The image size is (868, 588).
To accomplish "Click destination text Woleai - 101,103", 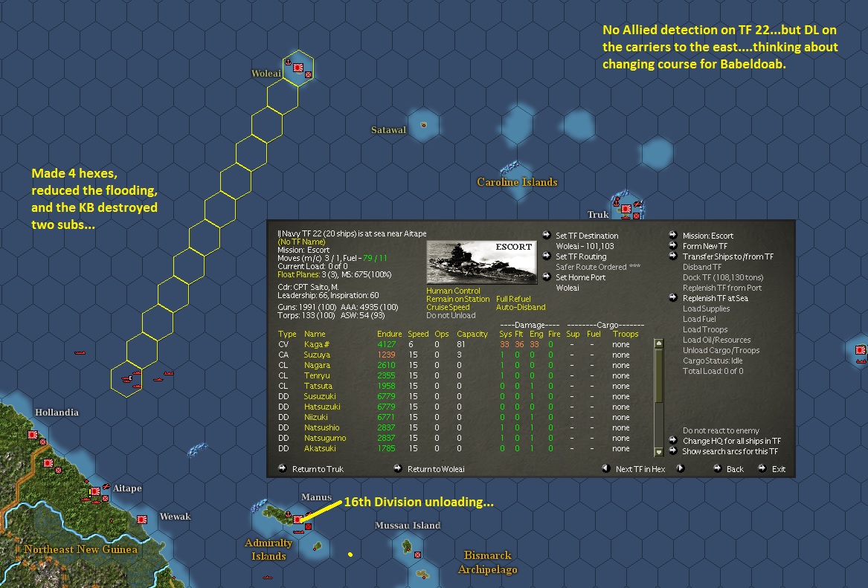I will tap(585, 246).
